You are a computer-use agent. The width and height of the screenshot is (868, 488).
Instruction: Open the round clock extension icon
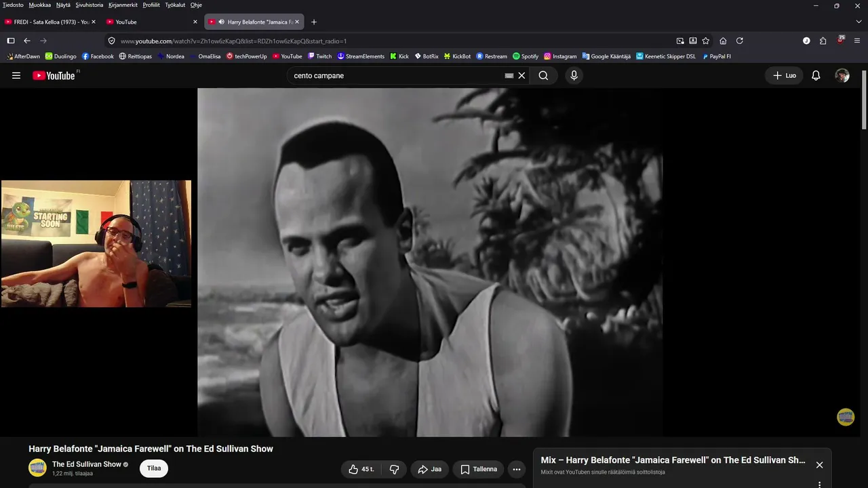pos(806,41)
